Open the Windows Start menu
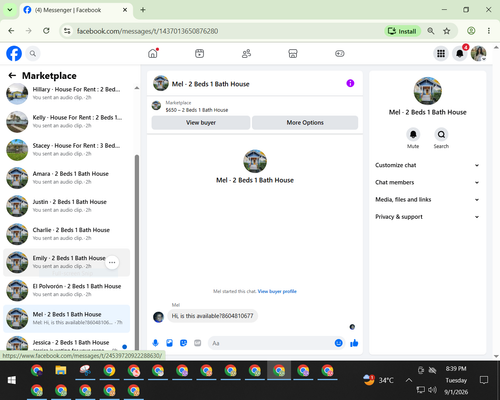The image size is (500, 400). pos(12,380)
